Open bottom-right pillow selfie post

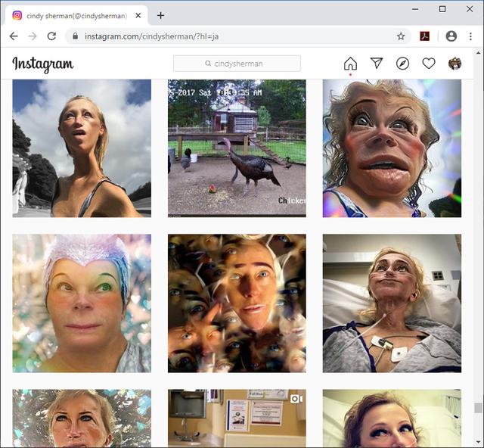click(392, 418)
